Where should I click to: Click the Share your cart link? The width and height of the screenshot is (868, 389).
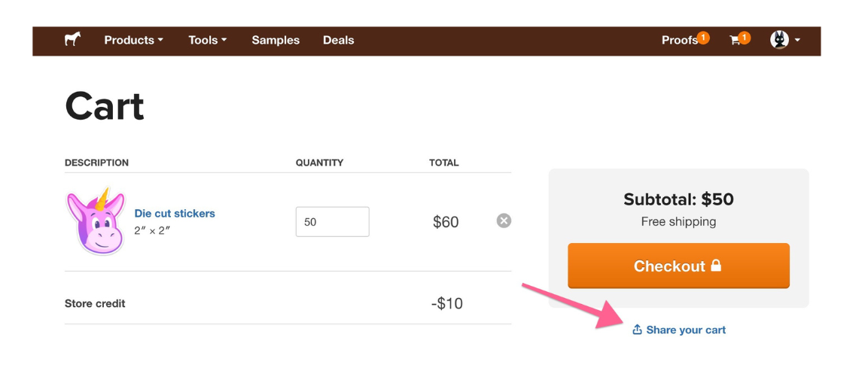(x=685, y=330)
